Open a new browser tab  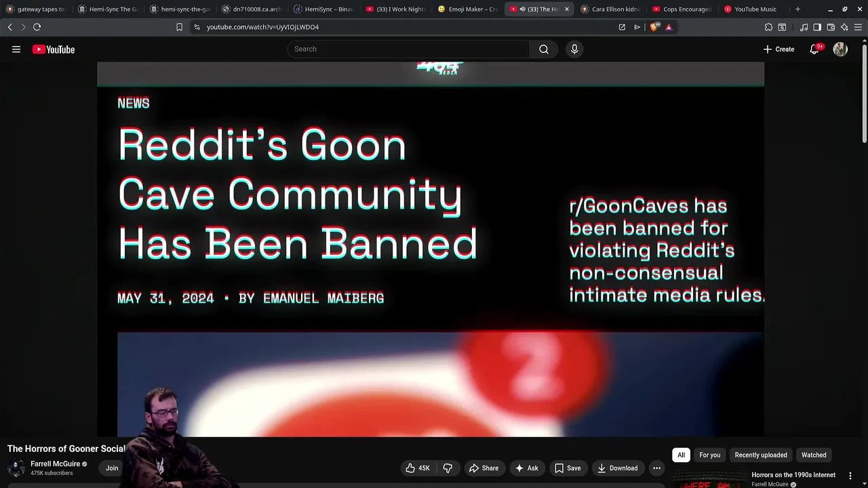pyautogui.click(x=797, y=9)
